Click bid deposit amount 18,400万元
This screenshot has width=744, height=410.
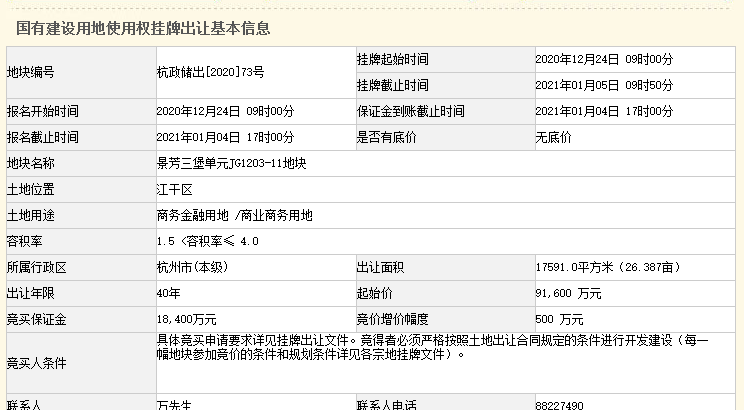click(x=186, y=319)
